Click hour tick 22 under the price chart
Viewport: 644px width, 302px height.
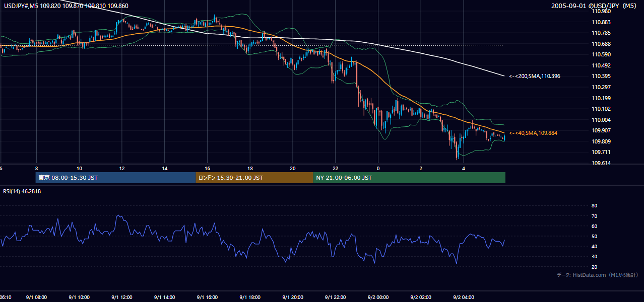coord(335,169)
